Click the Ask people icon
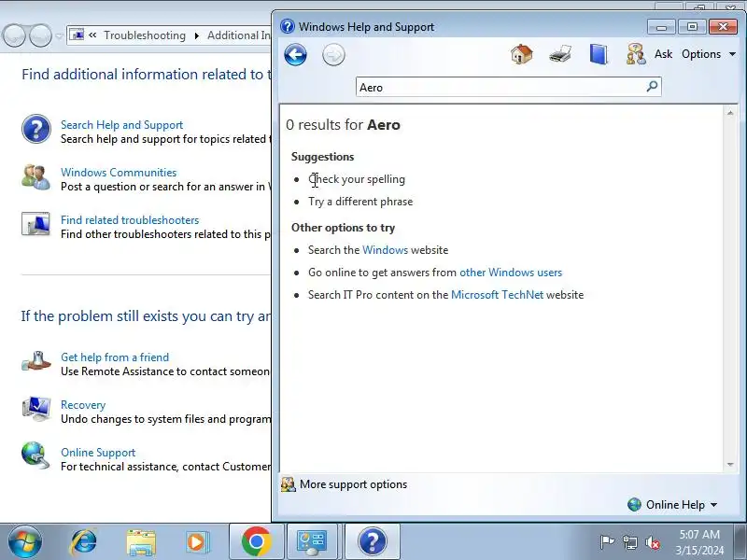Viewport: 747px width, 560px height. click(x=636, y=54)
